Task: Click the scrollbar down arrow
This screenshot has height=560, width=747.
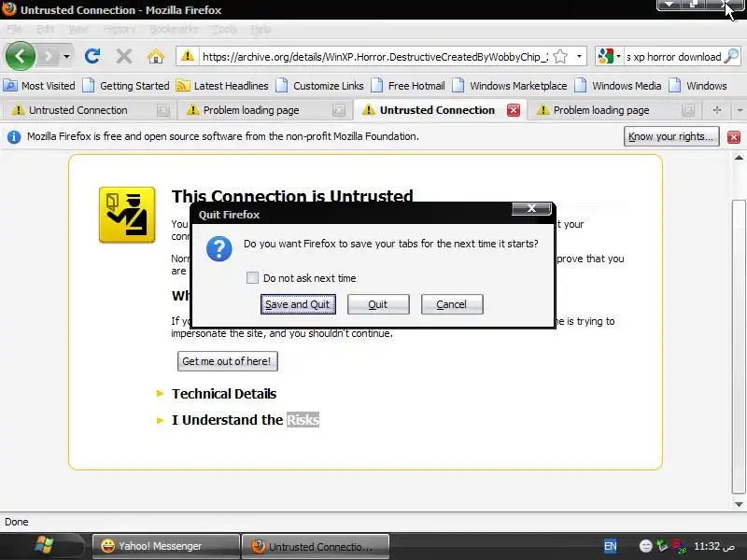Action: pyautogui.click(x=739, y=504)
